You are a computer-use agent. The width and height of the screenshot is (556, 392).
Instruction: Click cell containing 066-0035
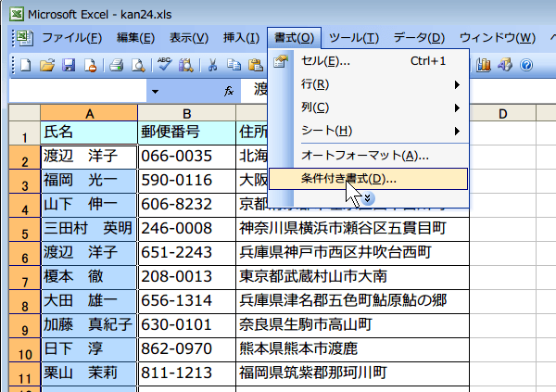coord(184,156)
